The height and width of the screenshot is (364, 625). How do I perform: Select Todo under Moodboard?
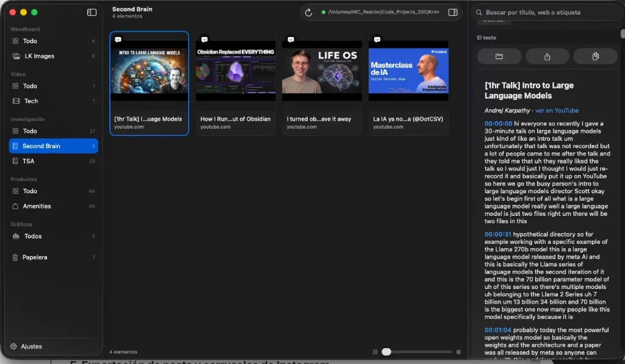coord(54,41)
